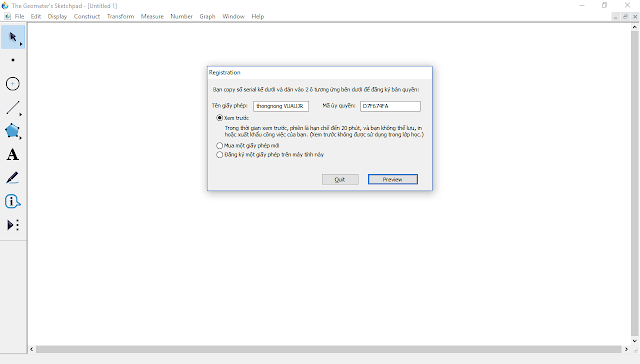Choose Mua một giấy phép mới option
This screenshot has height=364, width=640.
[220, 146]
